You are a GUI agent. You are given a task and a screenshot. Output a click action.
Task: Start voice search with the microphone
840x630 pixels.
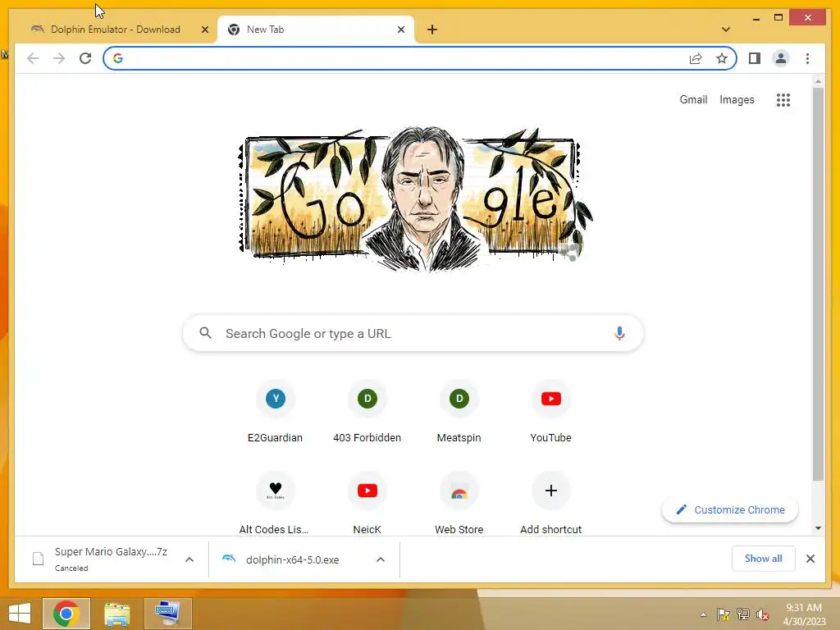[619, 333]
